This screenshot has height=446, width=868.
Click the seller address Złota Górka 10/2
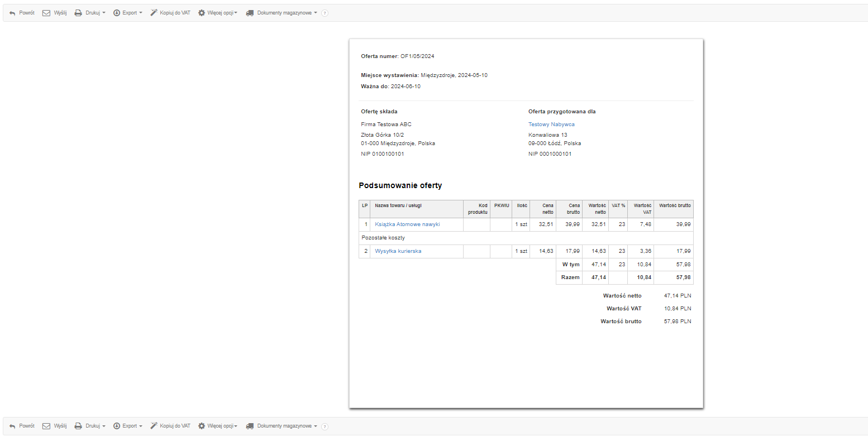tap(383, 135)
